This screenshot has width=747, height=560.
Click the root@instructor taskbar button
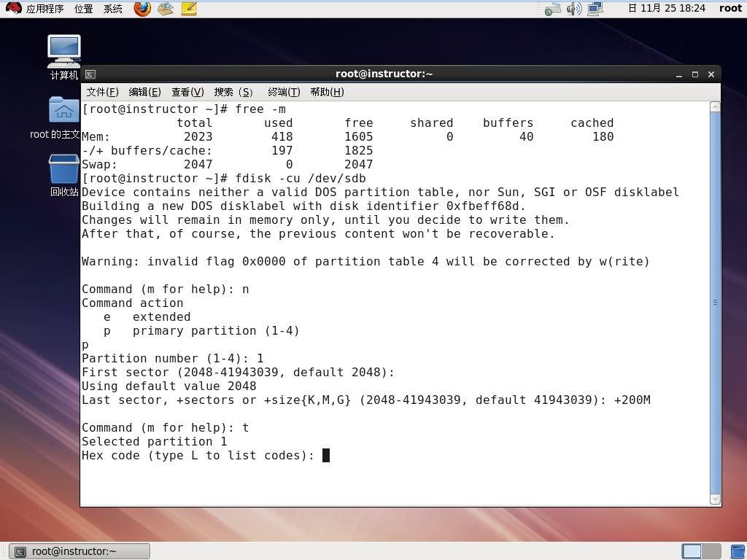[80, 551]
